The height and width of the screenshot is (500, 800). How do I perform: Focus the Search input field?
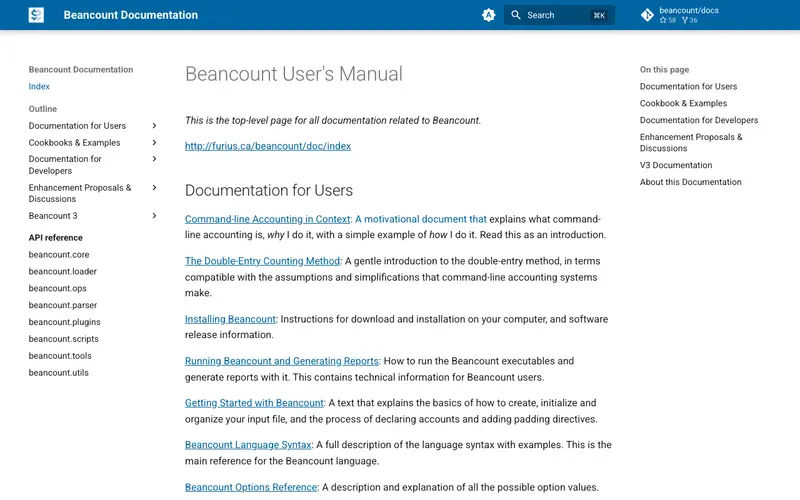pos(559,15)
